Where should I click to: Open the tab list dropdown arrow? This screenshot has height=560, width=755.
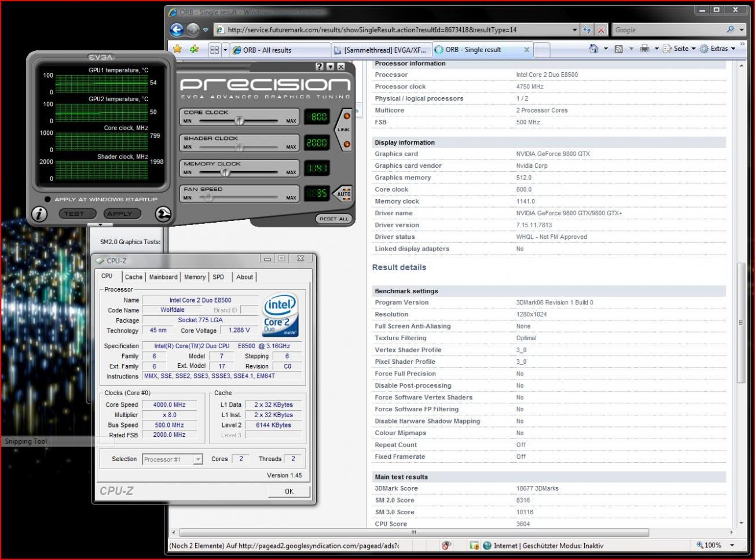click(x=225, y=50)
